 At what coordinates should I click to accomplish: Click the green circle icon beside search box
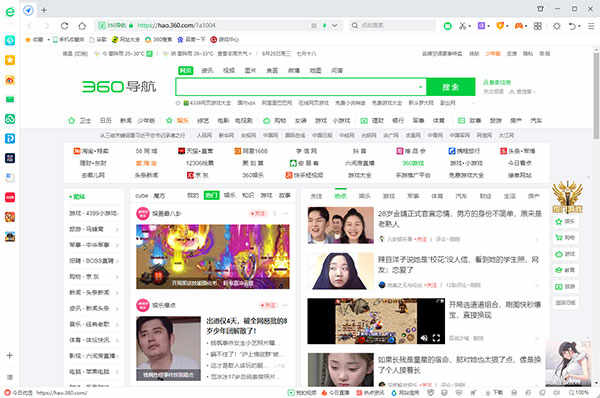pos(447,26)
